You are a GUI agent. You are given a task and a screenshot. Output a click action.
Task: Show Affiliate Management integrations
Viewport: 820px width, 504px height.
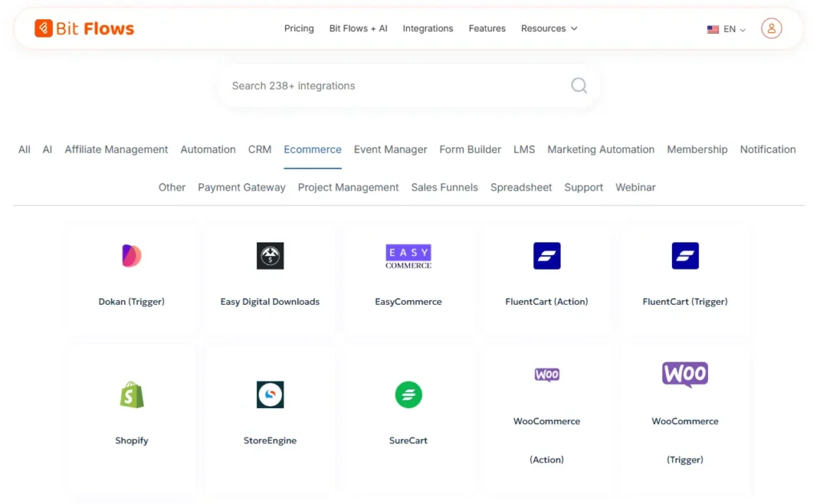pos(116,150)
